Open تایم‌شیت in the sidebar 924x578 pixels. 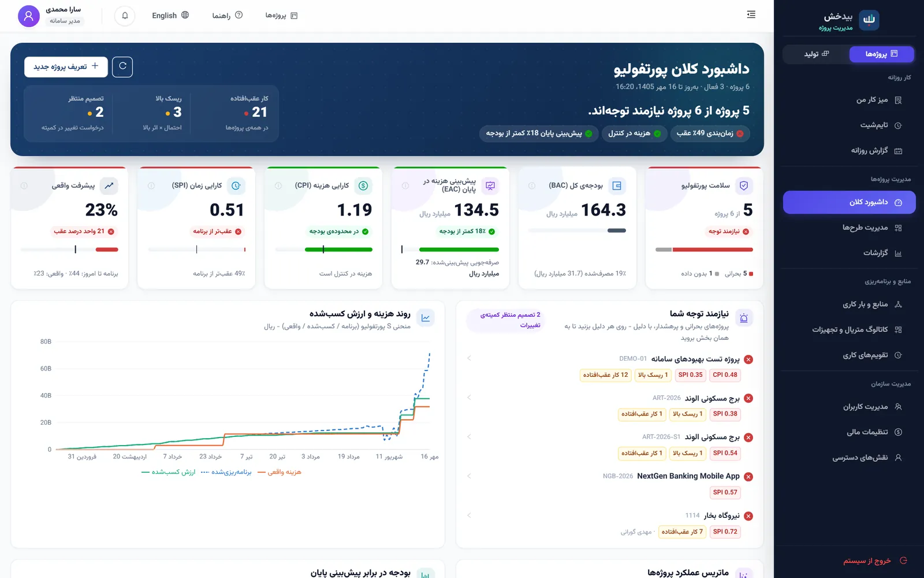849,125
